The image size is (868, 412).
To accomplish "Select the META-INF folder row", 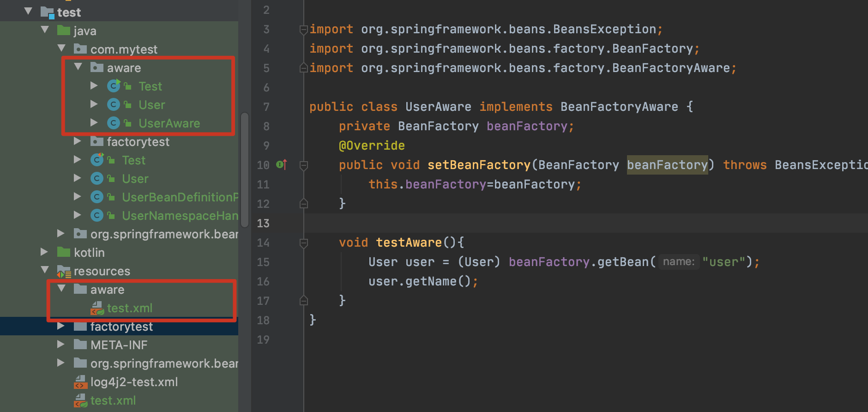I will click(x=119, y=345).
